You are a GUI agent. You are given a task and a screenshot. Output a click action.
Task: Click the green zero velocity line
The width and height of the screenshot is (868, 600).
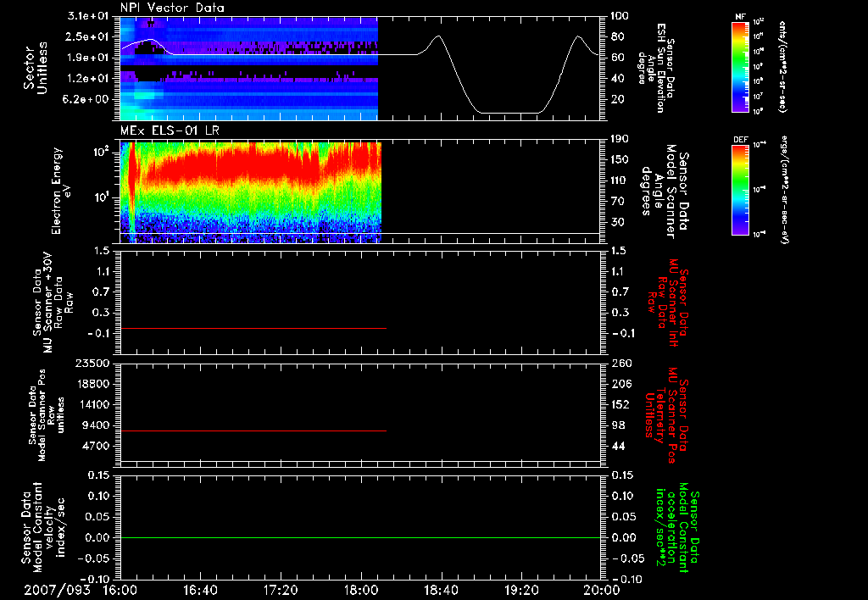click(360, 537)
